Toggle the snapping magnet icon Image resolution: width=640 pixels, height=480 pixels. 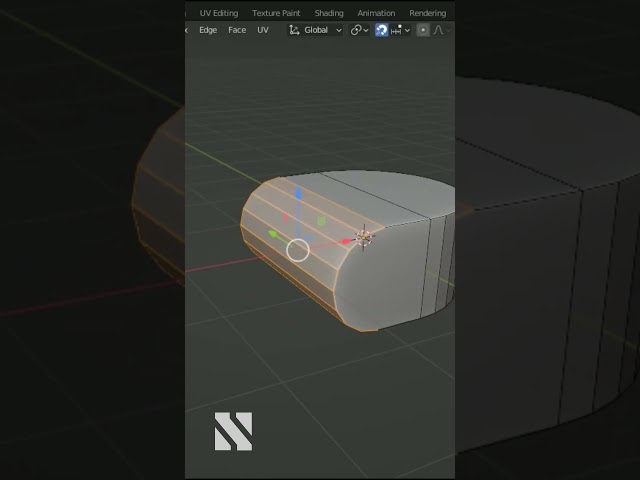(382, 30)
